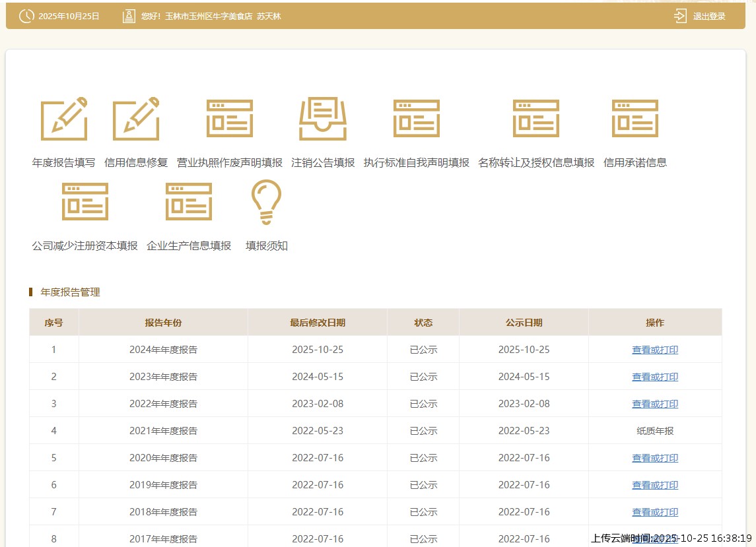The image size is (756, 547).
Task: Open the 公司减少注册资本填报 icon
Action: coord(85,202)
